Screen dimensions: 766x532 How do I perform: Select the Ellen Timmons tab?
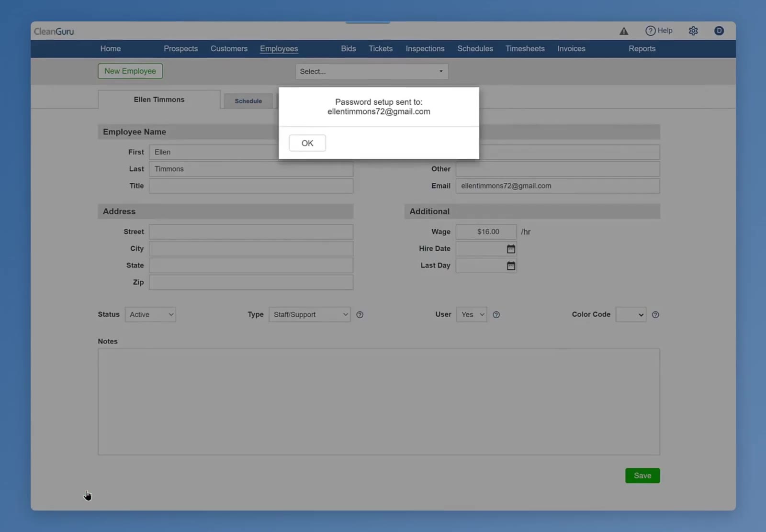[x=159, y=100]
